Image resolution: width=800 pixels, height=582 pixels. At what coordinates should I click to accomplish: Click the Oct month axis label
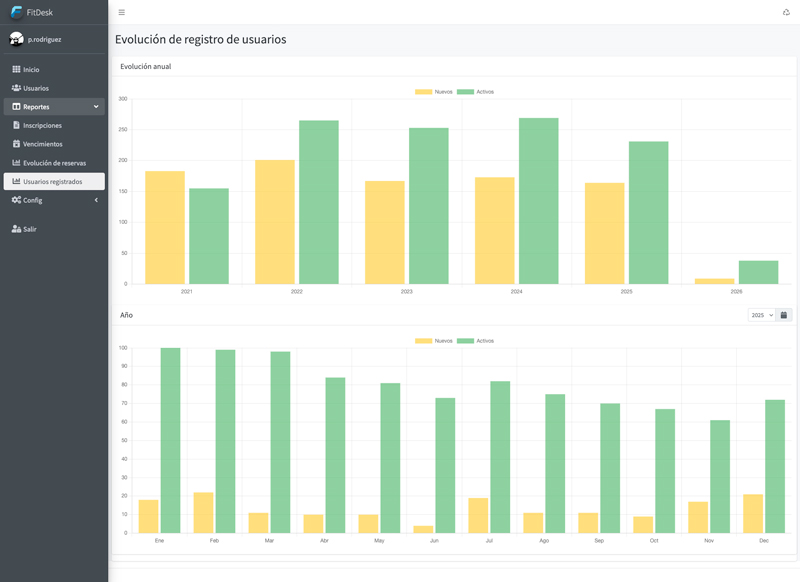tap(654, 541)
